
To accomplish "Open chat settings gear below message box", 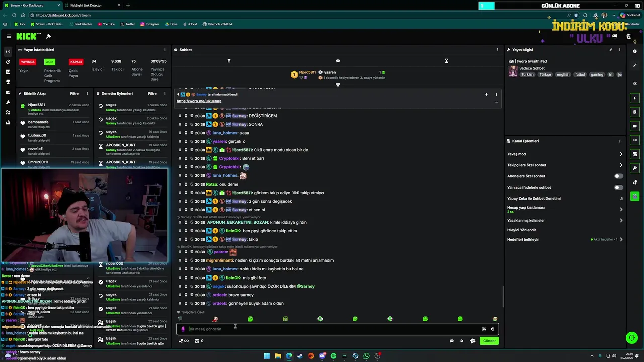I will [462, 341].
